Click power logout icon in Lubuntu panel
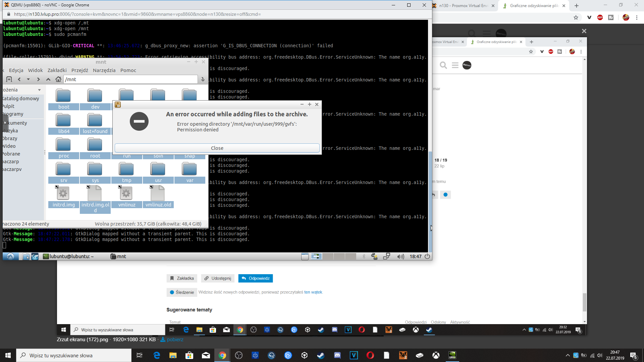This screenshot has height=362, width=644. click(x=427, y=256)
